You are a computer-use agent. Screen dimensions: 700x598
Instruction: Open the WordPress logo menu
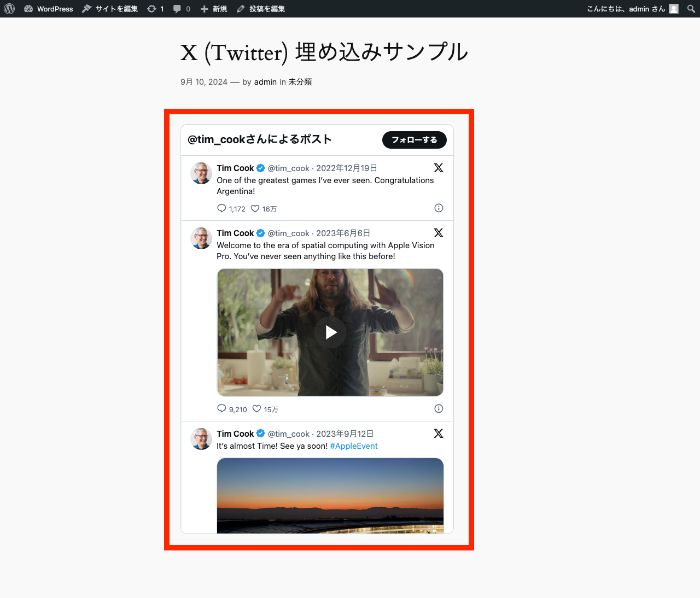pos(9,9)
